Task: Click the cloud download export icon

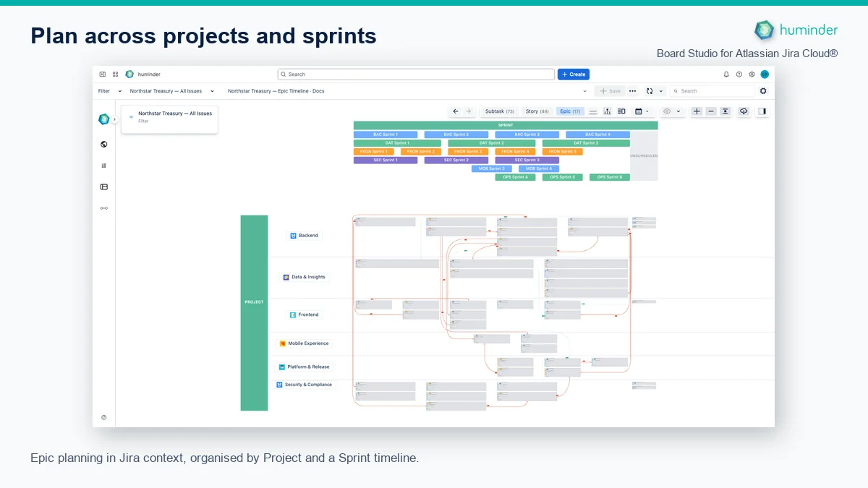Action: point(744,111)
